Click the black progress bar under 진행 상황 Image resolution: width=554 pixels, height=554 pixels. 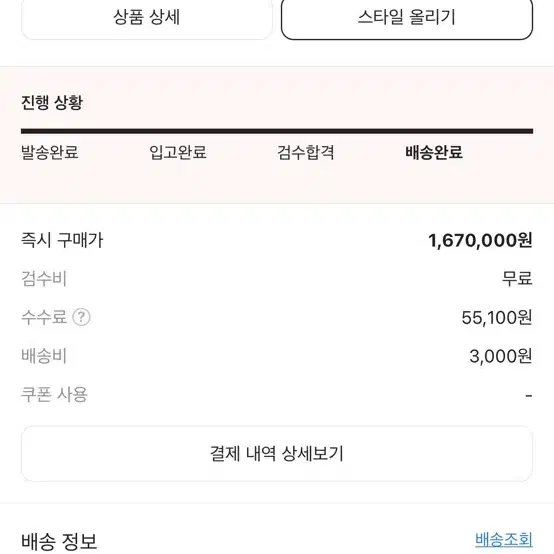(277, 131)
